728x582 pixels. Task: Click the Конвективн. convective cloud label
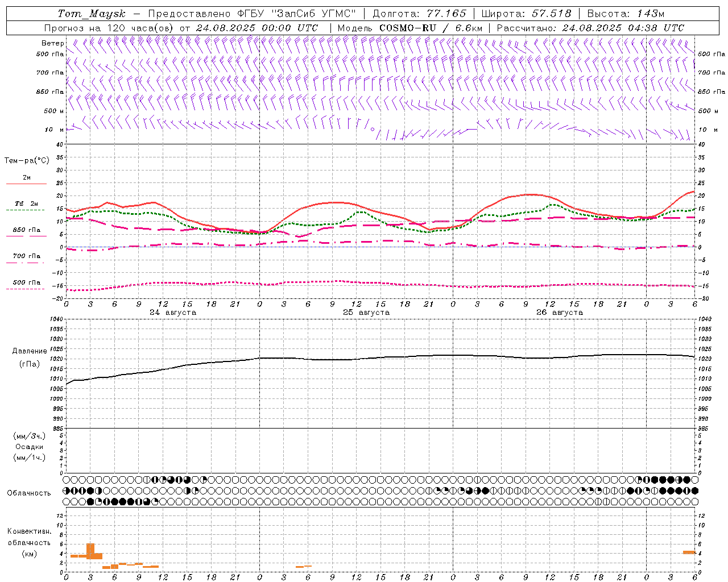click(30, 531)
